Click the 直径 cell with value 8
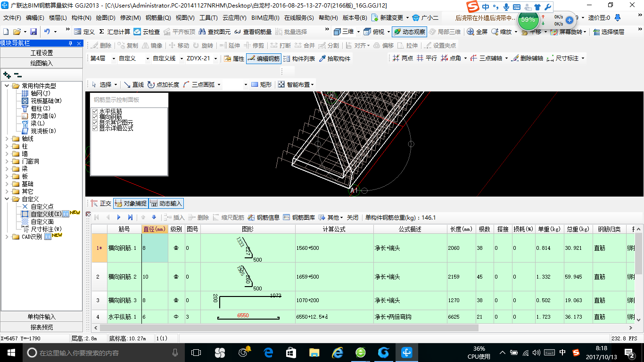This screenshot has width=644, height=362. click(x=155, y=248)
